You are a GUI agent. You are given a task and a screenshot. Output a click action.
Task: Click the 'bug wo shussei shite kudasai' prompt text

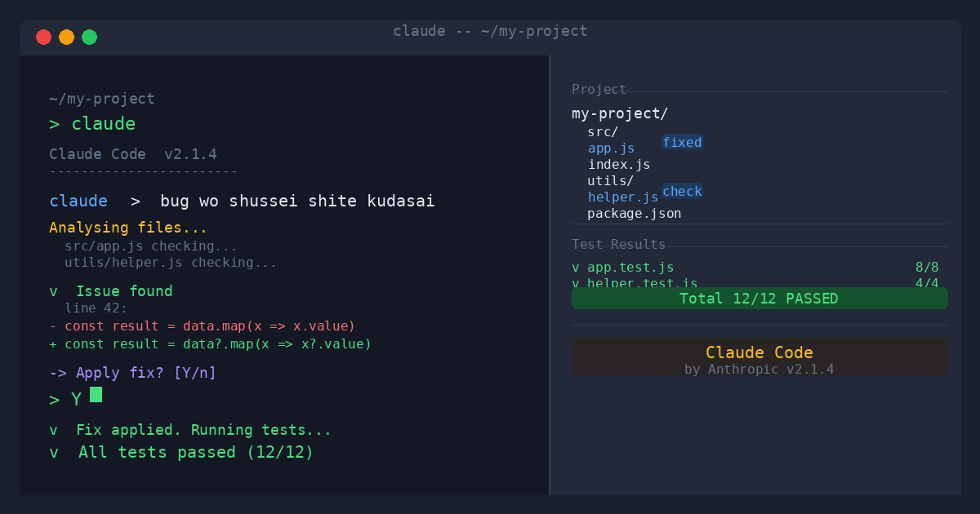[297, 201]
